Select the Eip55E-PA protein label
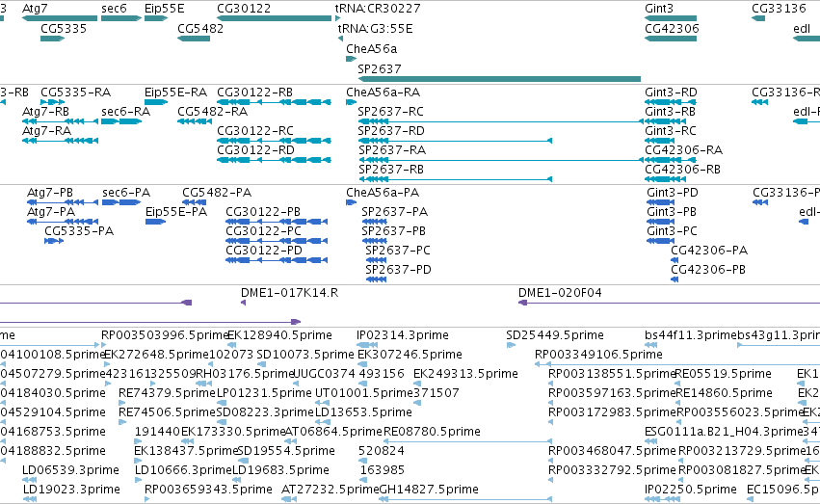This screenshot has width=820, height=504. [176, 212]
